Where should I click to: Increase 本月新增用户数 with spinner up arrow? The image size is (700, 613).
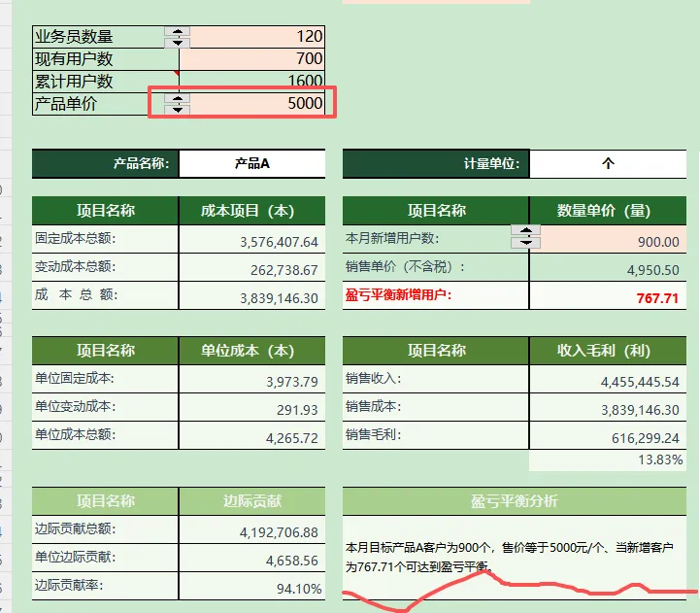tap(526, 230)
